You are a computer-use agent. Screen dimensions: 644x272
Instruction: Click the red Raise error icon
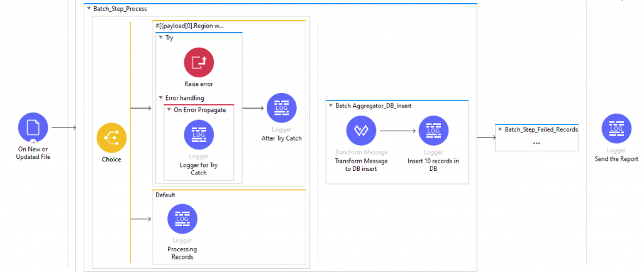point(199,62)
